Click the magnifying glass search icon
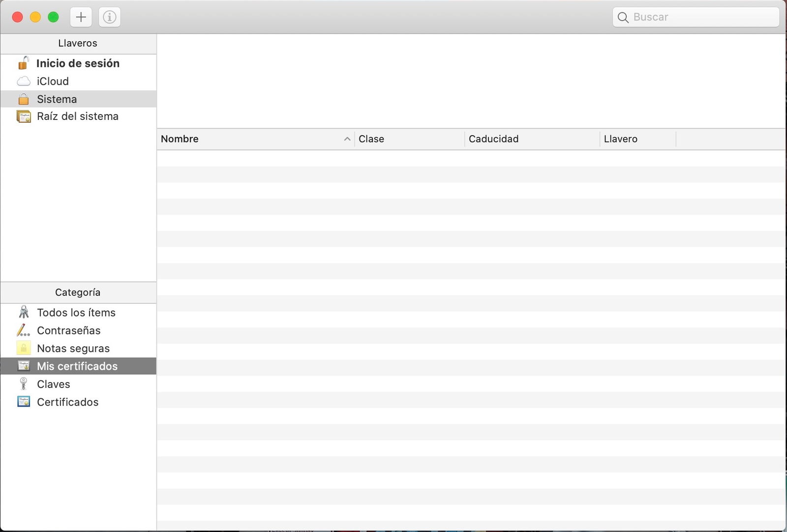 (x=623, y=17)
